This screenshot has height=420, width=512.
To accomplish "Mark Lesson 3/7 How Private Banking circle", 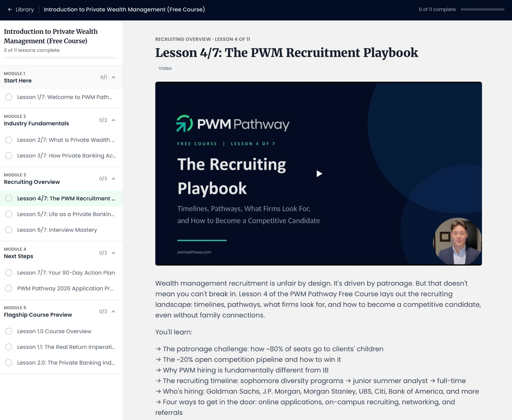I will point(9,156).
